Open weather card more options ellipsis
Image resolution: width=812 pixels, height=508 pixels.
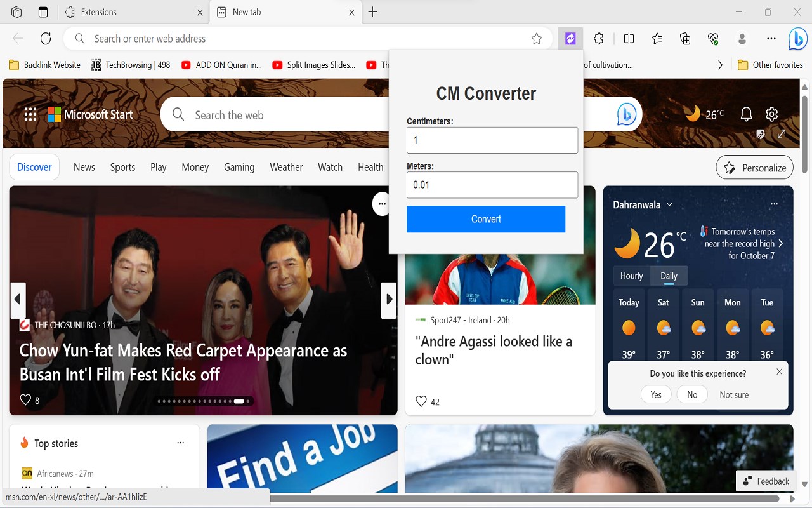(774, 204)
